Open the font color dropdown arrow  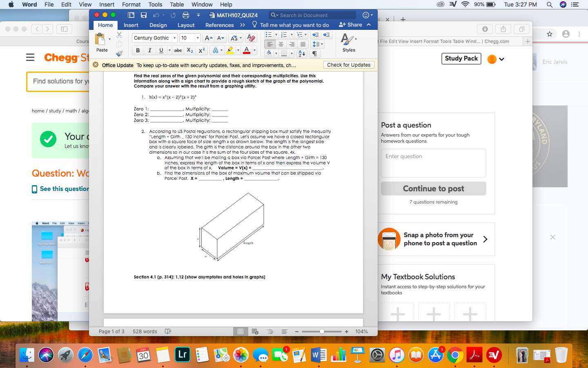(254, 50)
